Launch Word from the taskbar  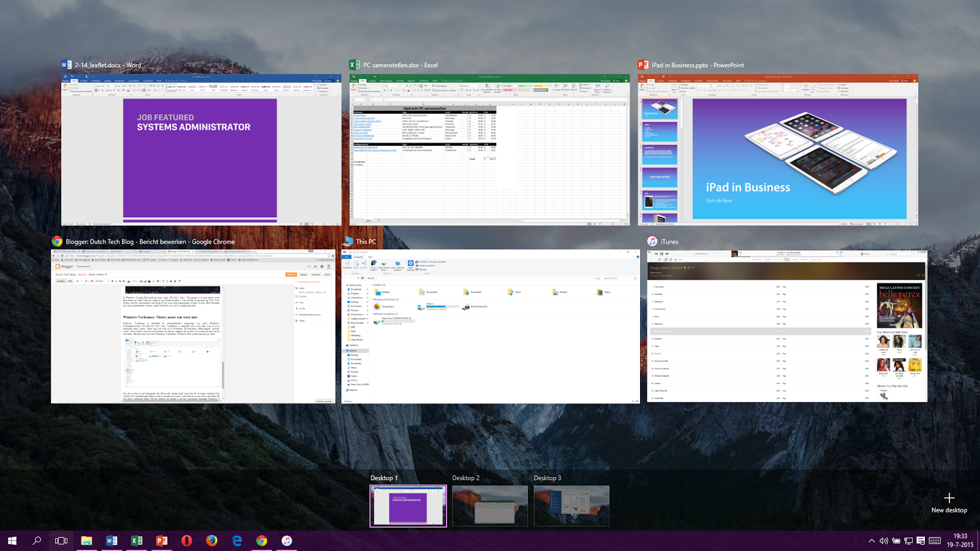(x=112, y=541)
